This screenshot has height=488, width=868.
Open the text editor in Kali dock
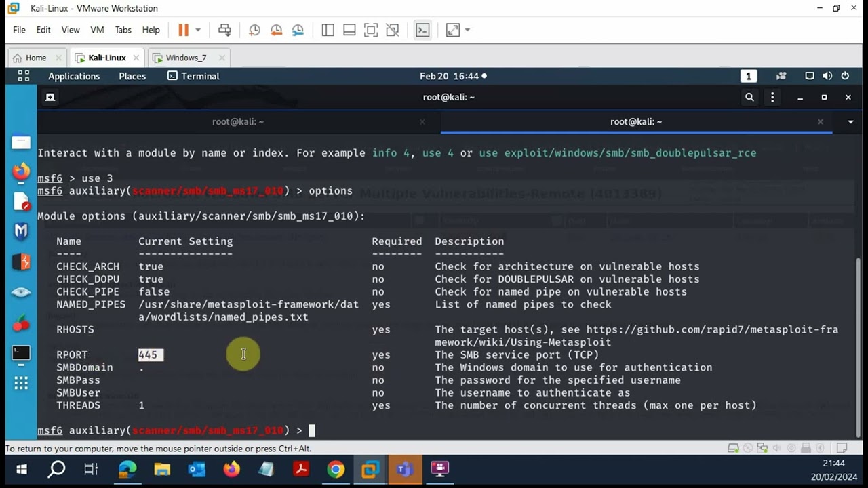tap(21, 201)
